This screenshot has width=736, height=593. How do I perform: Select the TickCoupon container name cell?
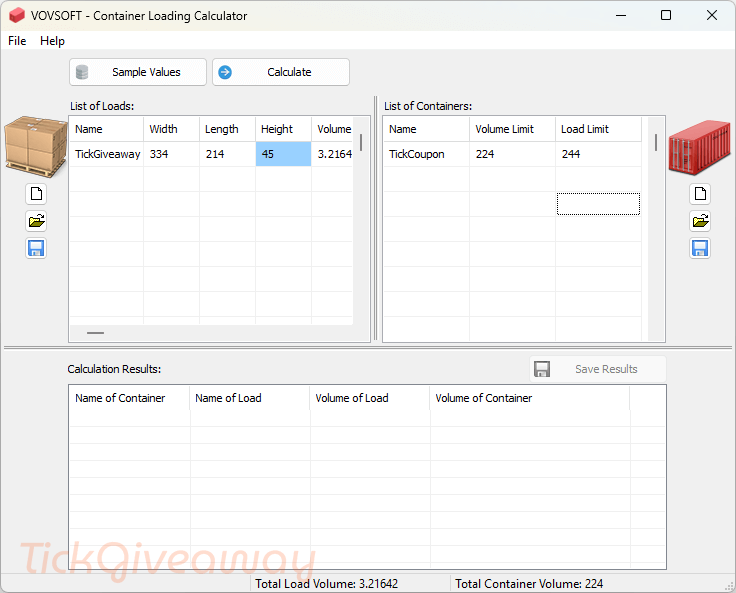tap(427, 154)
